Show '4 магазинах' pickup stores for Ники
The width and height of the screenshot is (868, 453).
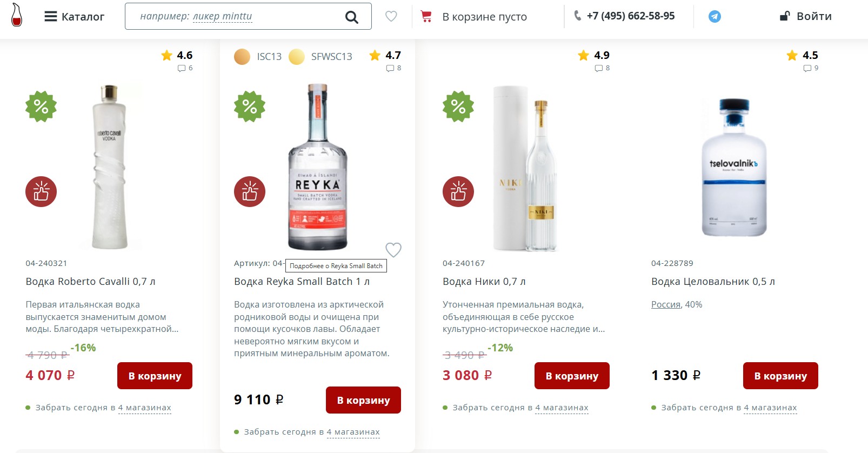[x=562, y=408]
